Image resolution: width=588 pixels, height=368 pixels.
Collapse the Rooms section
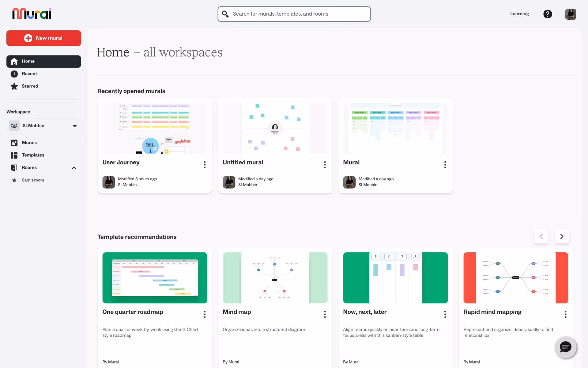[x=74, y=168]
